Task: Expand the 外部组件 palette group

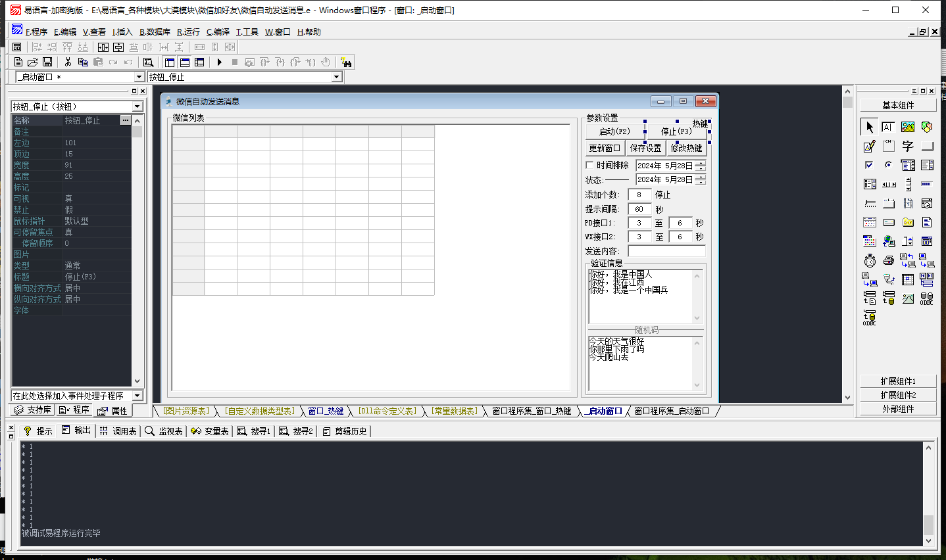Action: pos(898,409)
